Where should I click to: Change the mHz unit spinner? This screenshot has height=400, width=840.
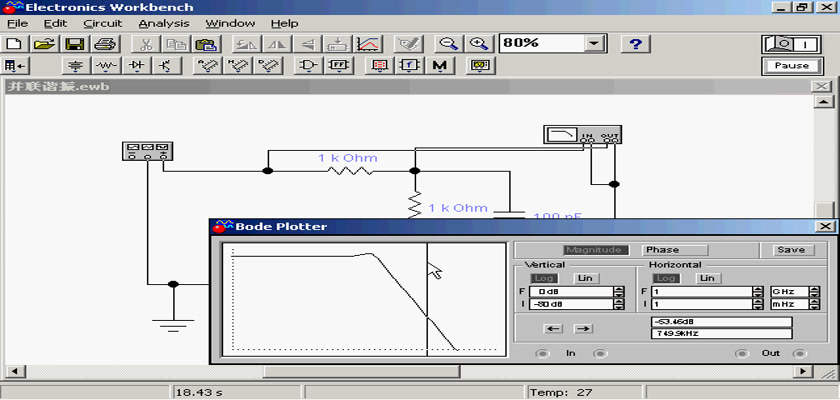click(x=814, y=304)
